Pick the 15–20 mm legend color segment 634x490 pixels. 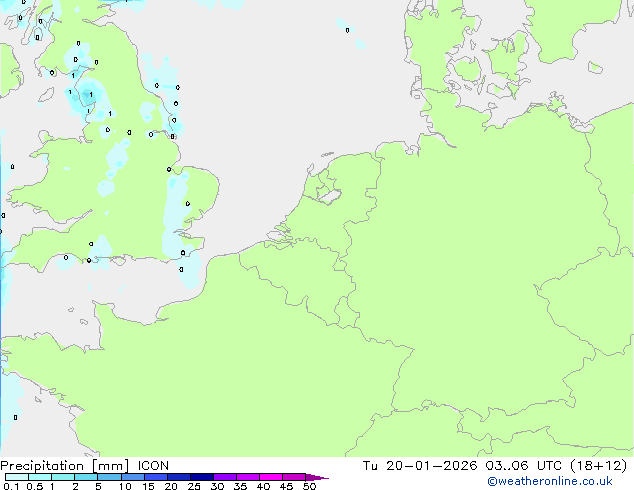(x=156, y=477)
